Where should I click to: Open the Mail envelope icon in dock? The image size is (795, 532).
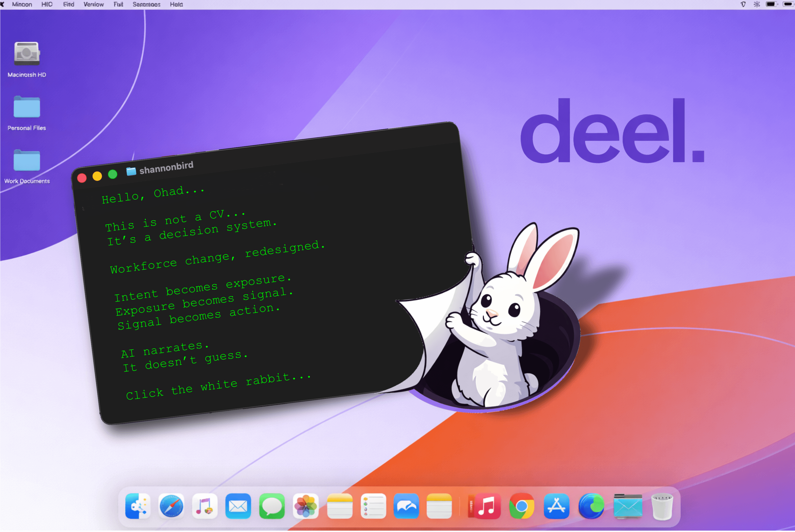(238, 506)
